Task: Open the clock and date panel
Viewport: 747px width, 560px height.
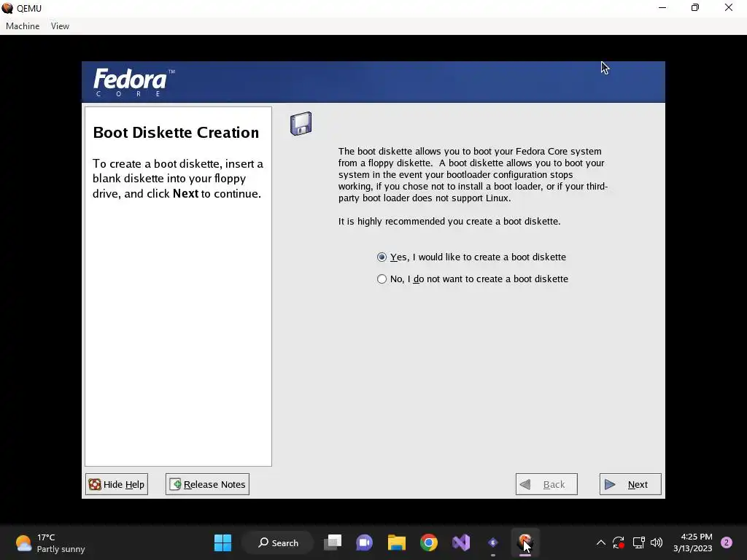Action: [x=693, y=542]
